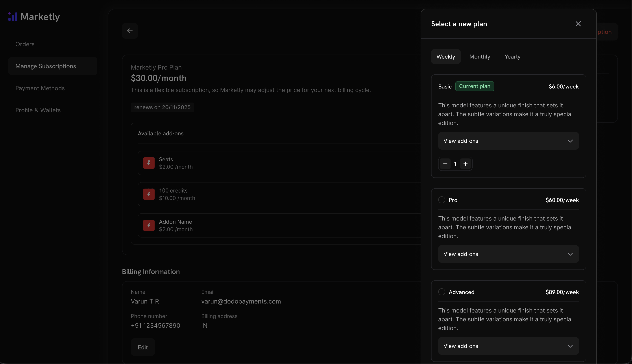Increase add-on quantity with plus button
Screen dimensions: 632x364
click(x=466, y=164)
